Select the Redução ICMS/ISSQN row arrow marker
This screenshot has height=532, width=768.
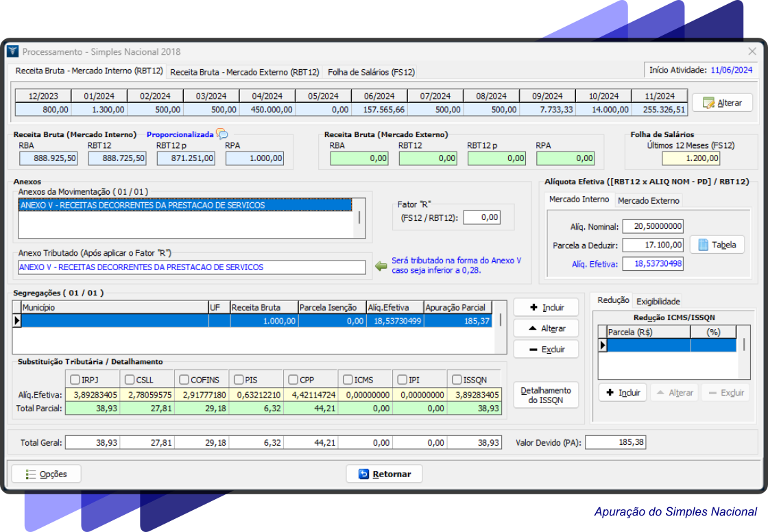(603, 346)
